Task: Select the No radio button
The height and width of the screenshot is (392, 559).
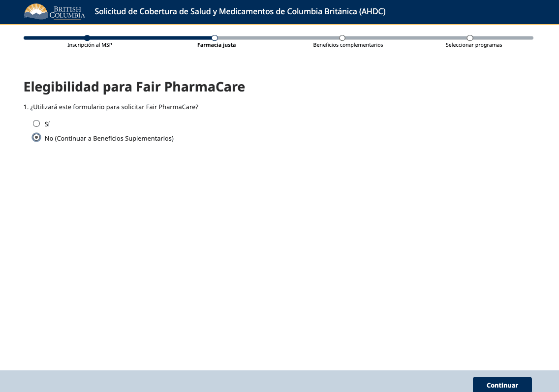Action: [x=36, y=138]
